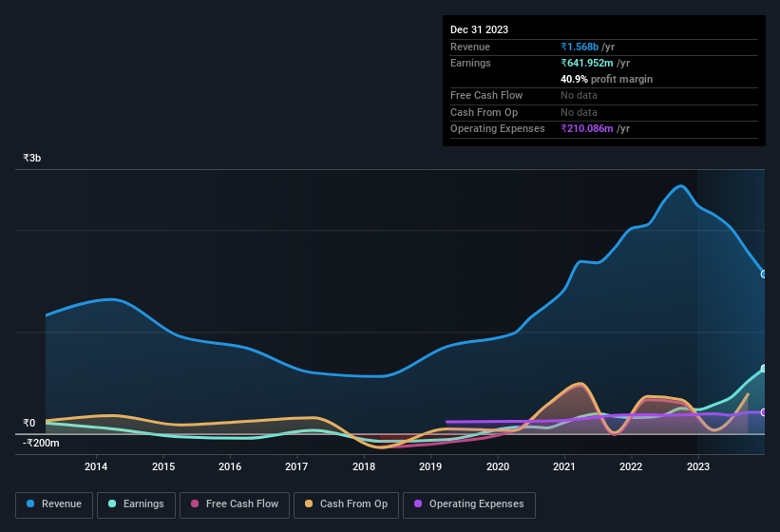Click the 2019 x-axis year label

tap(430, 466)
